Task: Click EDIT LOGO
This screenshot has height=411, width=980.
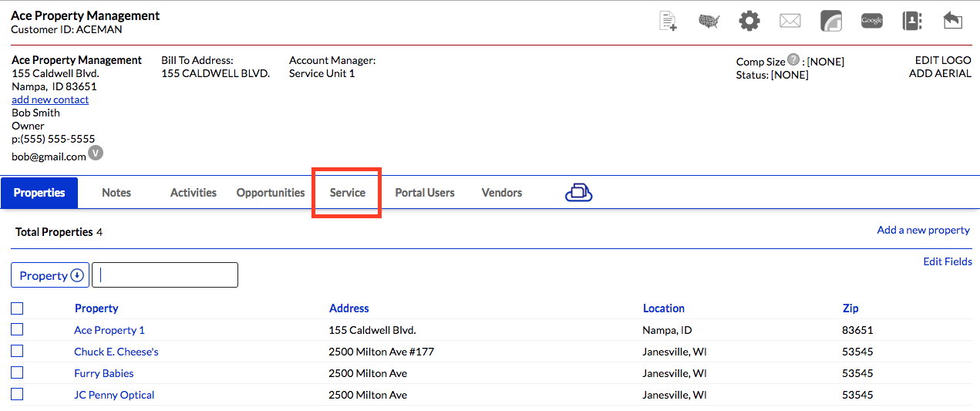Action: point(943,60)
